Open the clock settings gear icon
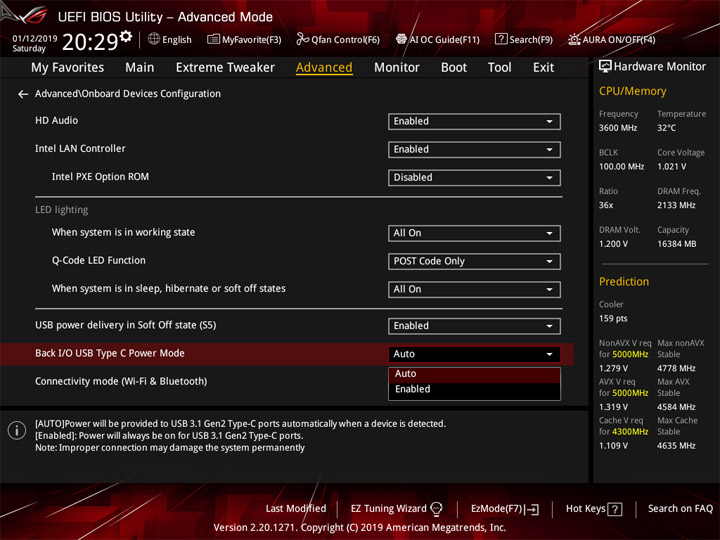Viewport: 720px width, 540px height. coord(126,35)
